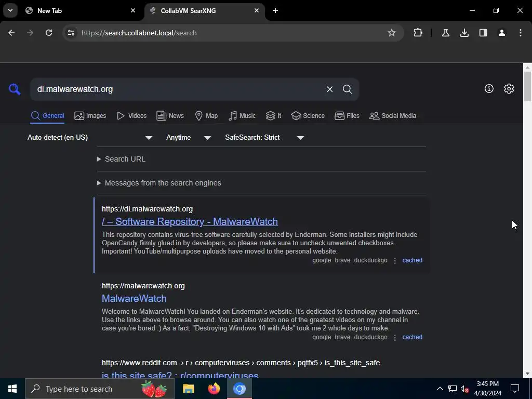Image resolution: width=532 pixels, height=399 pixels.
Task: Open the language Auto-detect dropdown
Action: pyautogui.click(x=89, y=137)
